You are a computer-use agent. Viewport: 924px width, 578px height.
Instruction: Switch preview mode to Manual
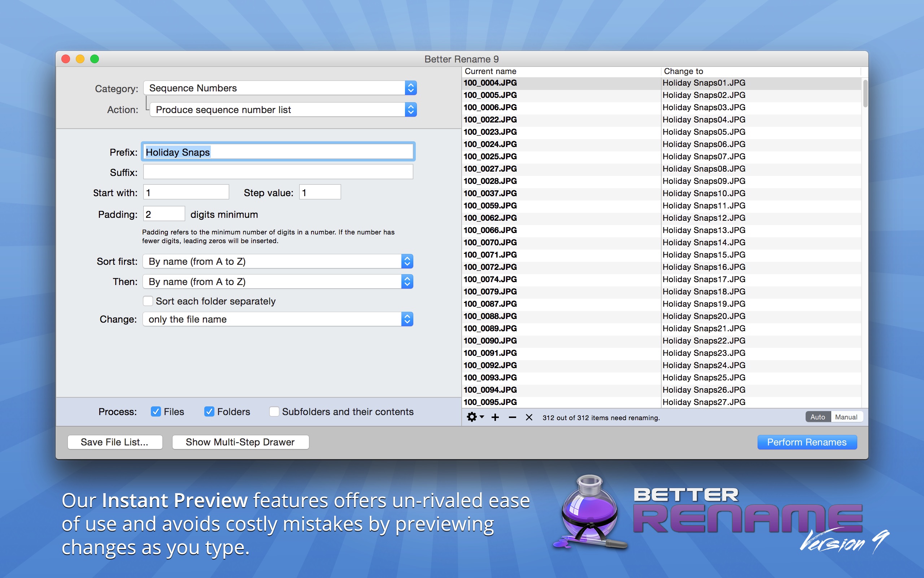(x=846, y=417)
